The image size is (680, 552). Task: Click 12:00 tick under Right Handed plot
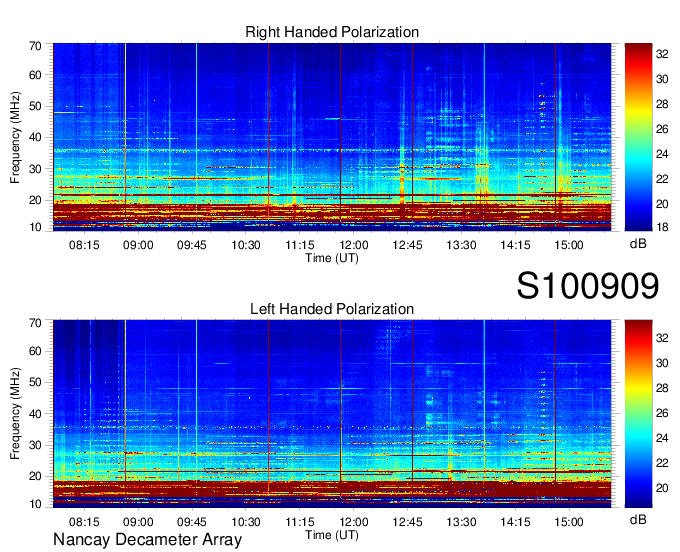click(353, 245)
